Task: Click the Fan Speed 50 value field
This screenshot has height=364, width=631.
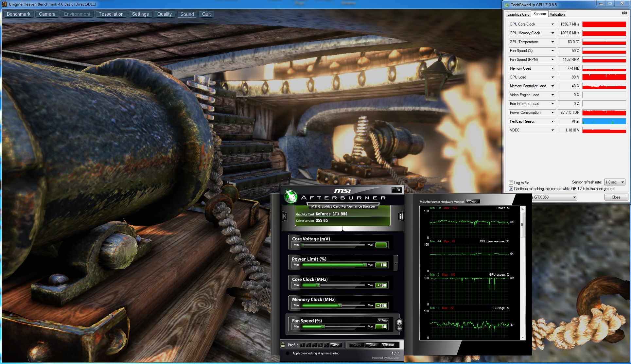Action: pos(381,327)
